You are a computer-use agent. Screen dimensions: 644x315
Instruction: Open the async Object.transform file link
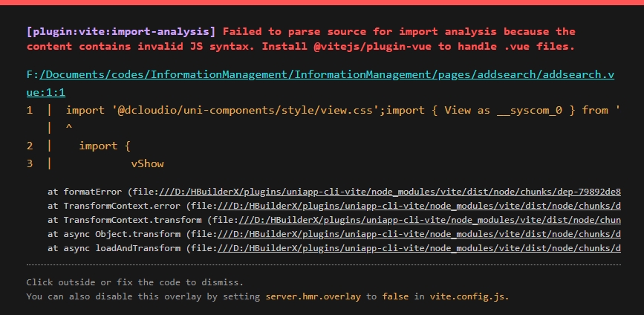pyautogui.click(x=419, y=234)
